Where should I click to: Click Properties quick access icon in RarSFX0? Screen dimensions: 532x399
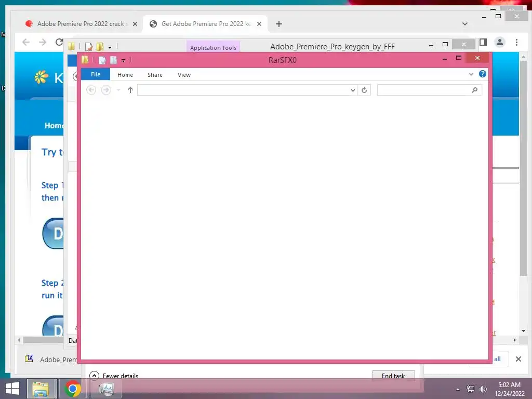click(102, 60)
